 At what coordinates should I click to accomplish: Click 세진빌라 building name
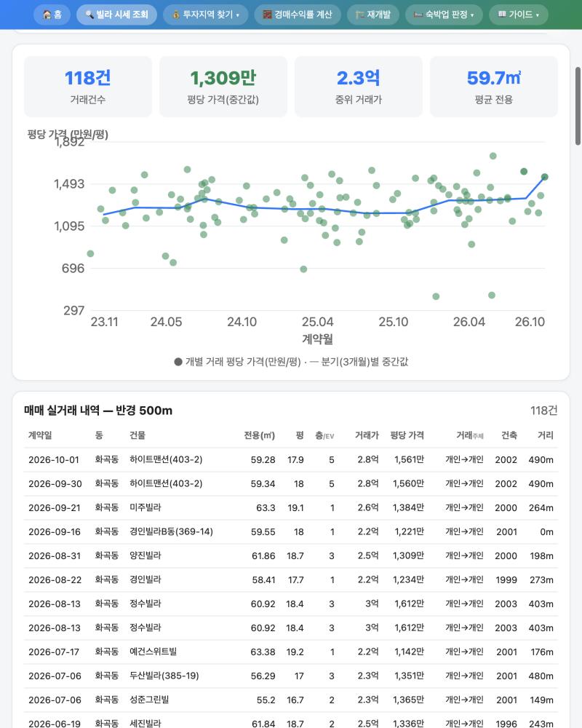[x=145, y=724]
